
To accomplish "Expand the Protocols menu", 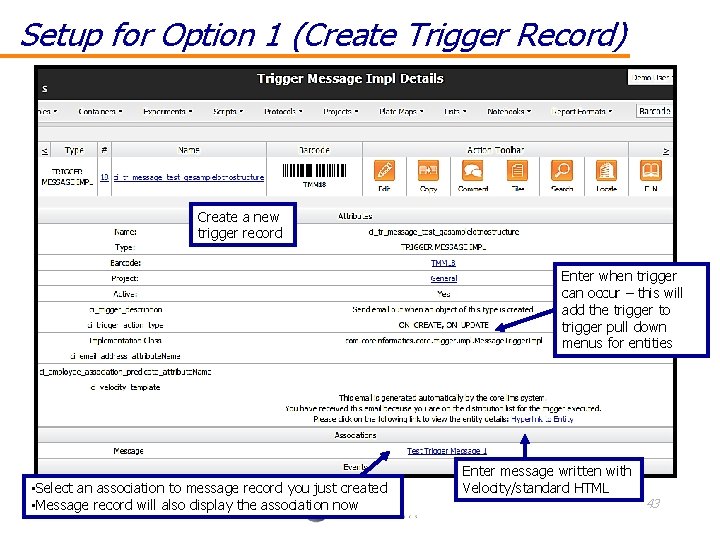I will 283,112.
